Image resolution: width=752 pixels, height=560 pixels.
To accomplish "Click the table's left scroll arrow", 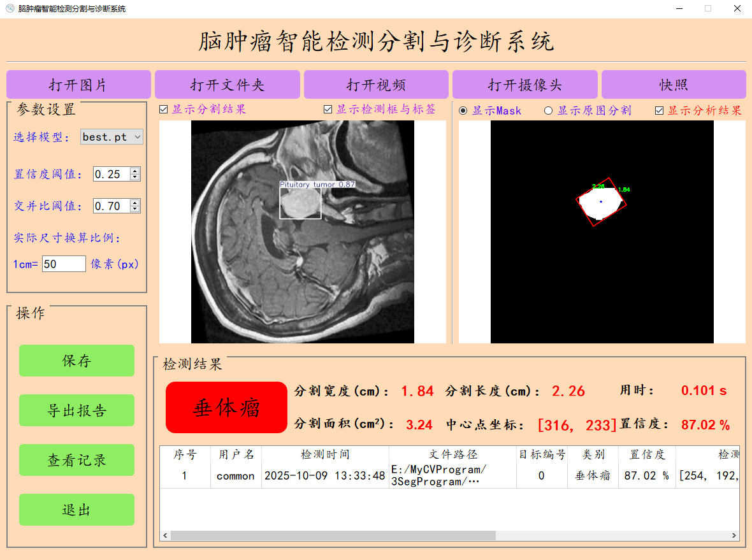I will [x=166, y=535].
